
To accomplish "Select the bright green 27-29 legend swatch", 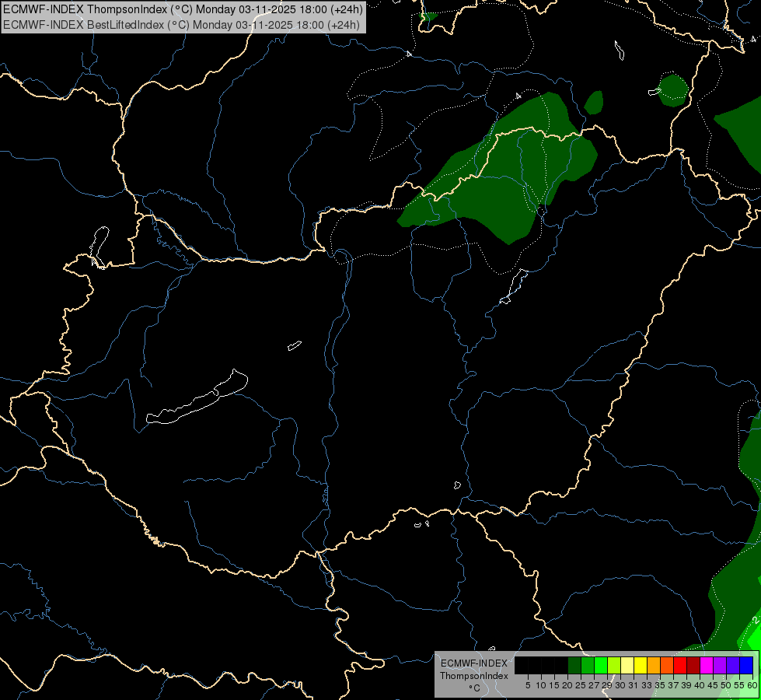I will pos(601,665).
